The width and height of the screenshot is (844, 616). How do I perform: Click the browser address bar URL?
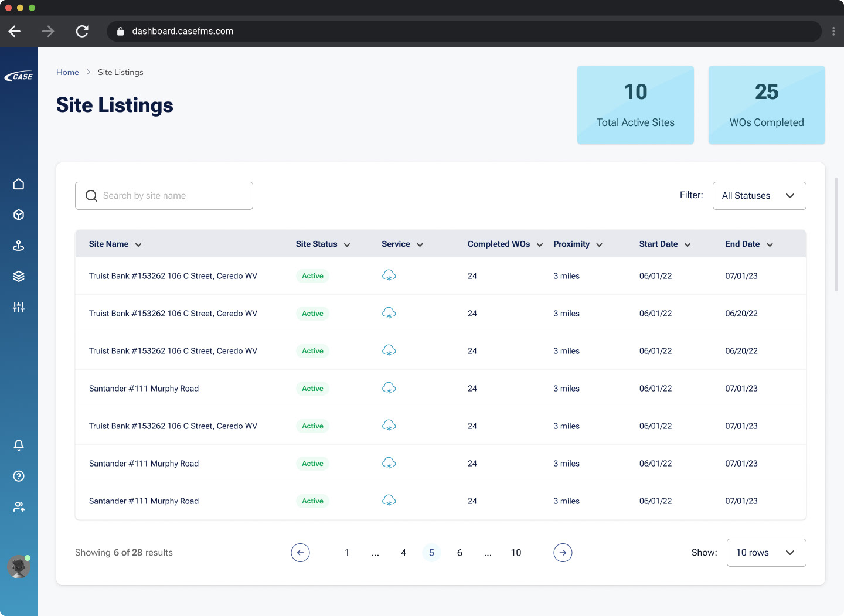pyautogui.click(x=183, y=31)
